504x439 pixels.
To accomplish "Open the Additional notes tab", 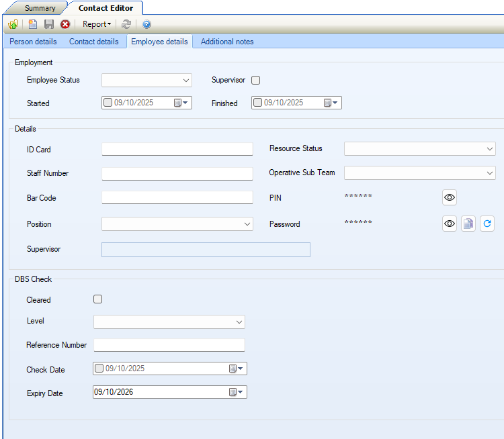I will point(227,42).
